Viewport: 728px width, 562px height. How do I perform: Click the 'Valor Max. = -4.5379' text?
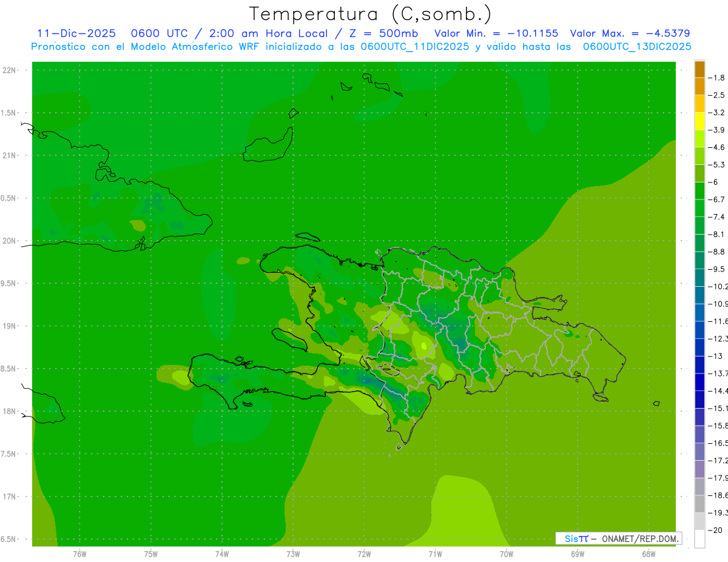[x=630, y=33]
